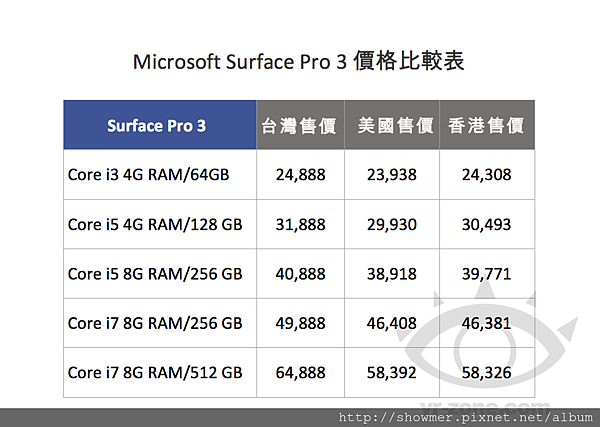Click the Microsoft Surface Pro 3 價格比較表 title

(298, 61)
